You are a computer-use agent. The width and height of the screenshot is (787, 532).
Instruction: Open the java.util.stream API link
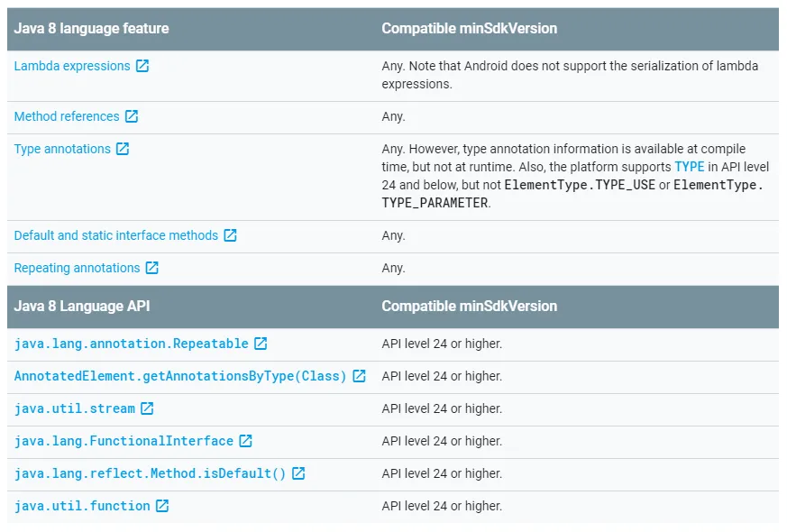point(75,408)
